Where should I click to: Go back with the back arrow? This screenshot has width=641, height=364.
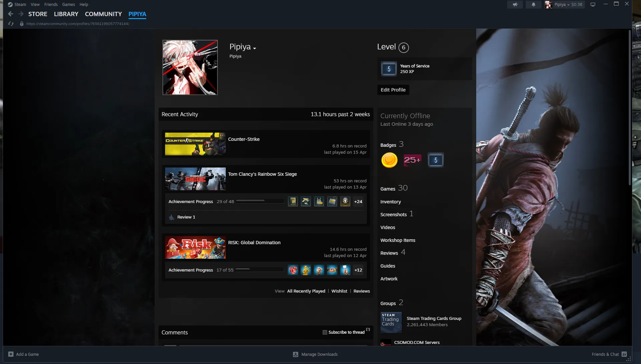pyautogui.click(x=11, y=14)
